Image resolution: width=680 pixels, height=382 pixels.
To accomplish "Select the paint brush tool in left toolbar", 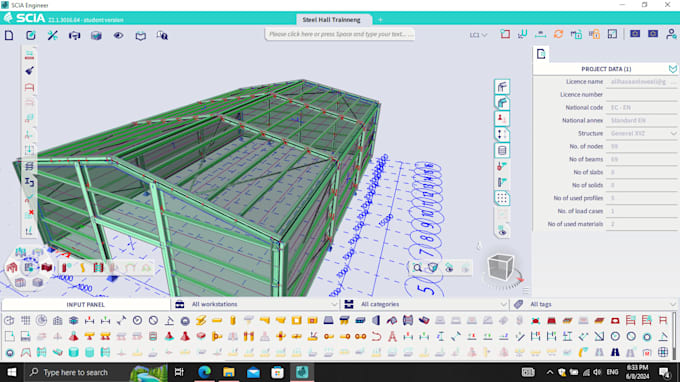I will click(29, 71).
